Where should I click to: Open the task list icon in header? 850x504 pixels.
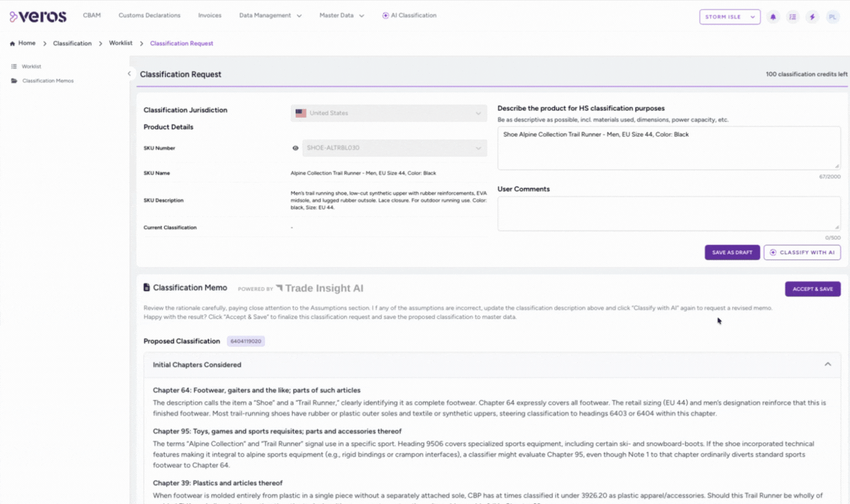[x=792, y=17]
